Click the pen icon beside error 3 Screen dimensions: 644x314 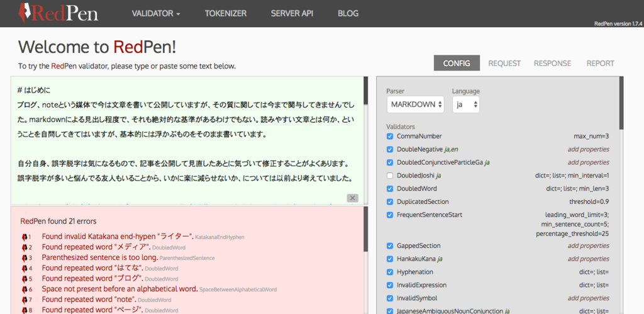tap(25, 258)
